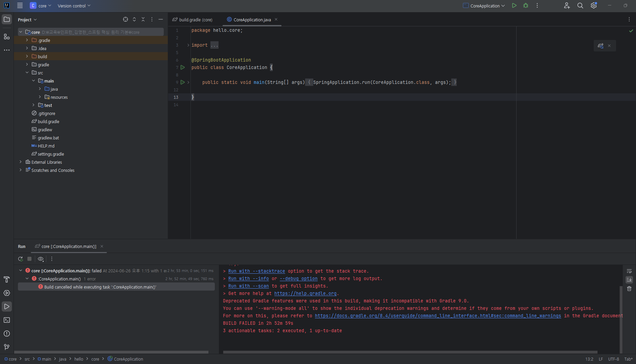Open the Problems tool window
636x364 pixels.
7,334
